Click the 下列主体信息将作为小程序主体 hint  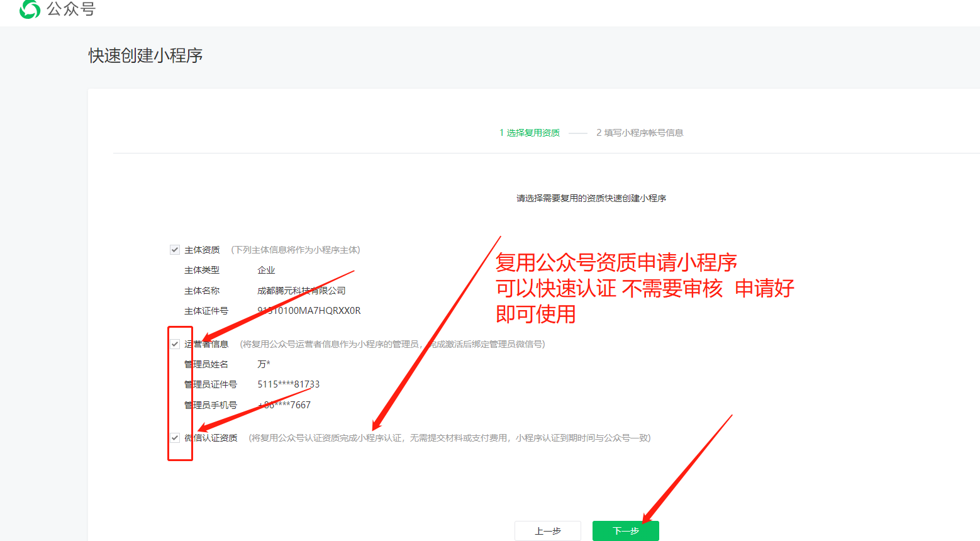click(x=296, y=250)
